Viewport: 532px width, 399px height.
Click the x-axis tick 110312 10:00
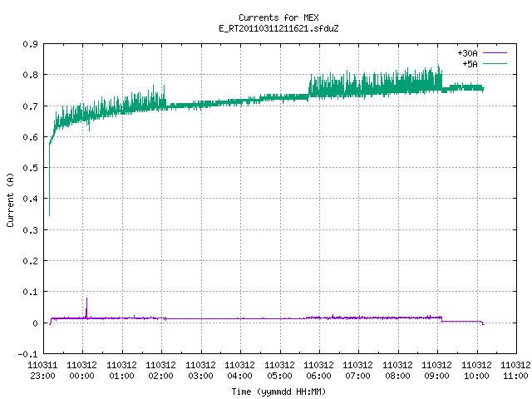[x=476, y=371]
